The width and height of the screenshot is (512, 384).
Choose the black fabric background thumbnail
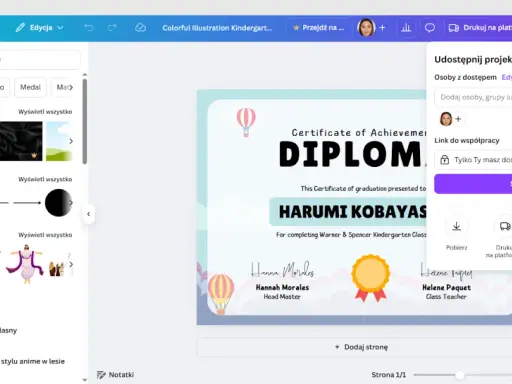(21, 141)
